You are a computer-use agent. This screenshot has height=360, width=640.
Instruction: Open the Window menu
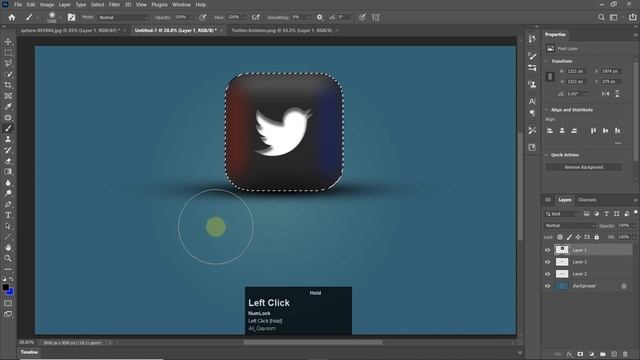(181, 4)
